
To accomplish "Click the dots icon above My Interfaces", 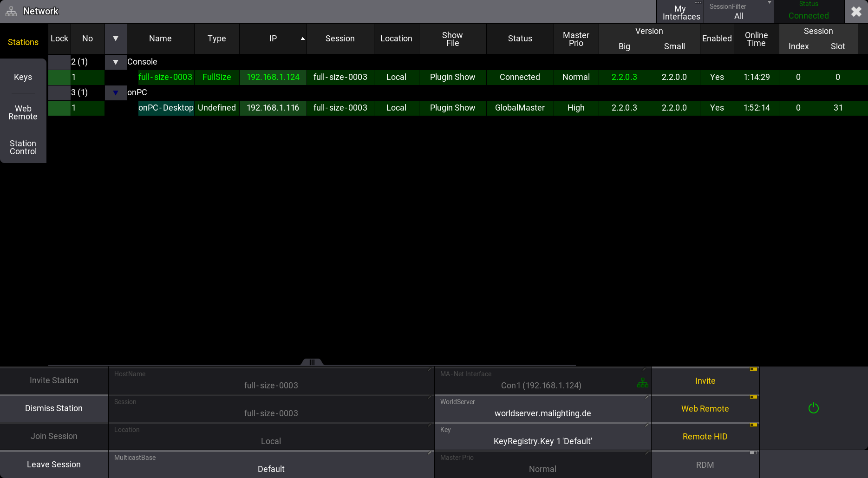I will (699, 3).
